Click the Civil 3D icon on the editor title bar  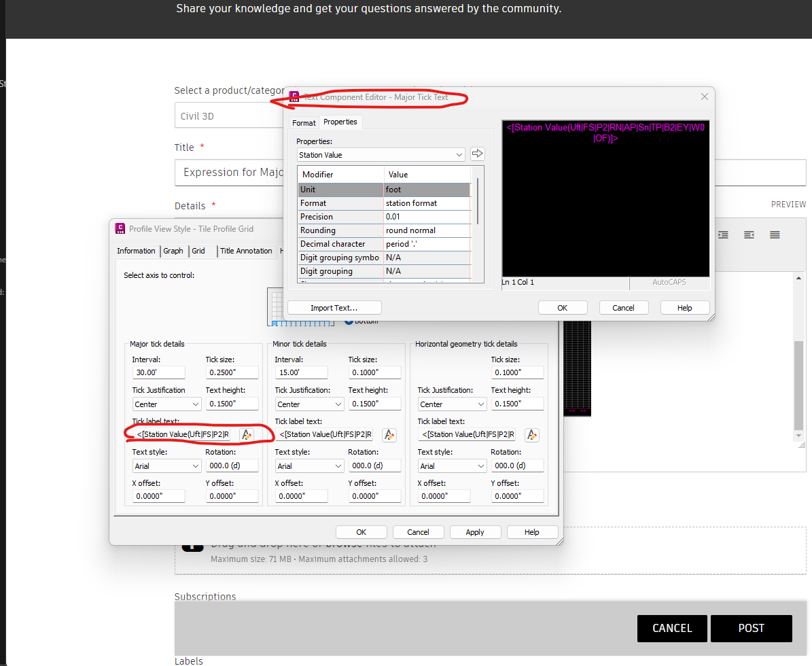pyautogui.click(x=294, y=97)
